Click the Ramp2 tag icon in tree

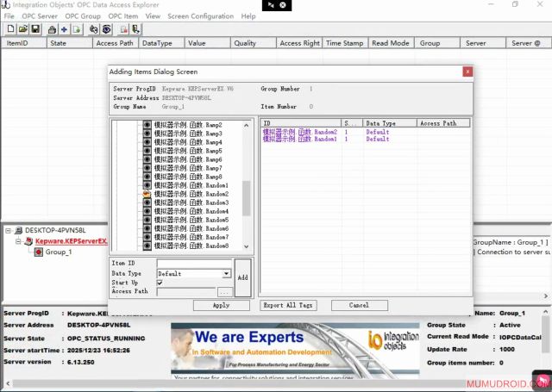click(147, 126)
